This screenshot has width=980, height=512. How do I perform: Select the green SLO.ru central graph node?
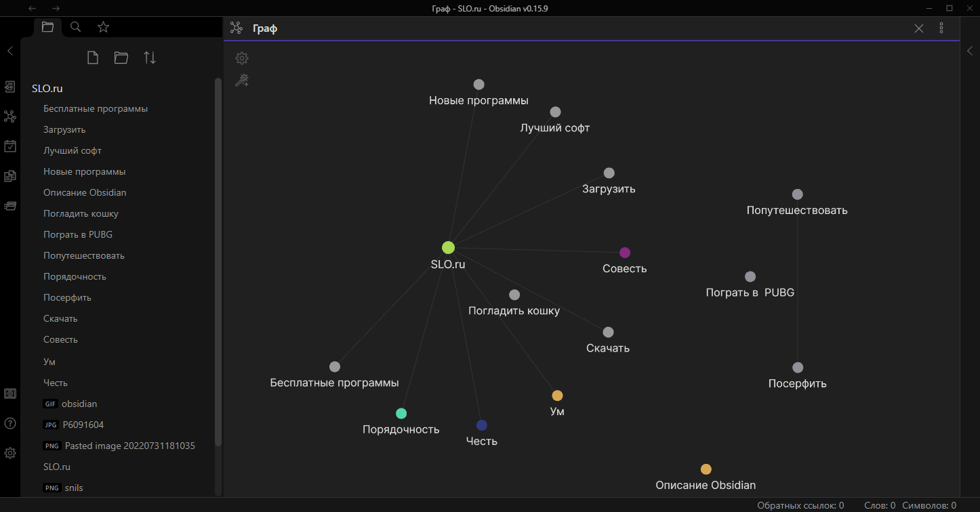coord(448,247)
